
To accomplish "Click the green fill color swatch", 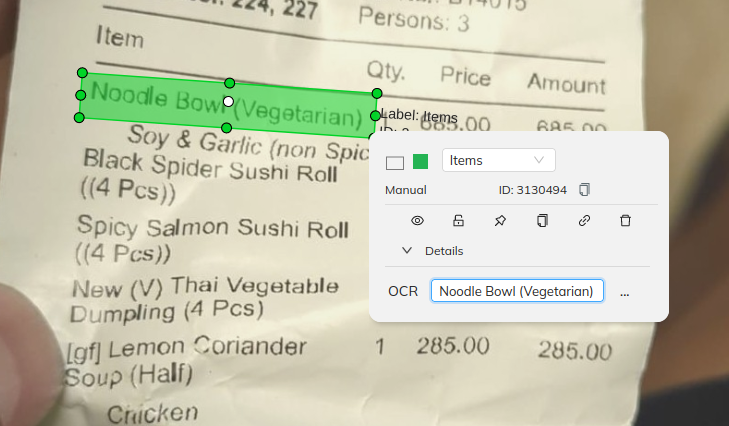I will pyautogui.click(x=420, y=162).
